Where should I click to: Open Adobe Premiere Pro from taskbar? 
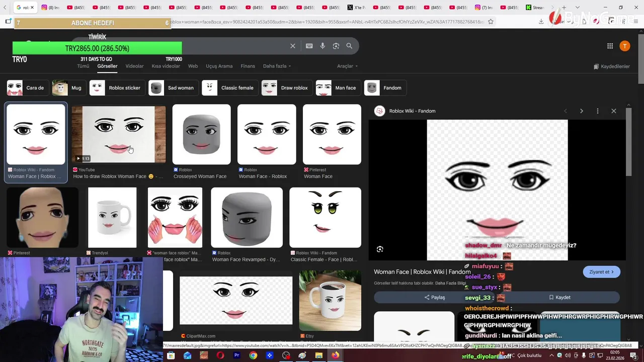coord(236,355)
